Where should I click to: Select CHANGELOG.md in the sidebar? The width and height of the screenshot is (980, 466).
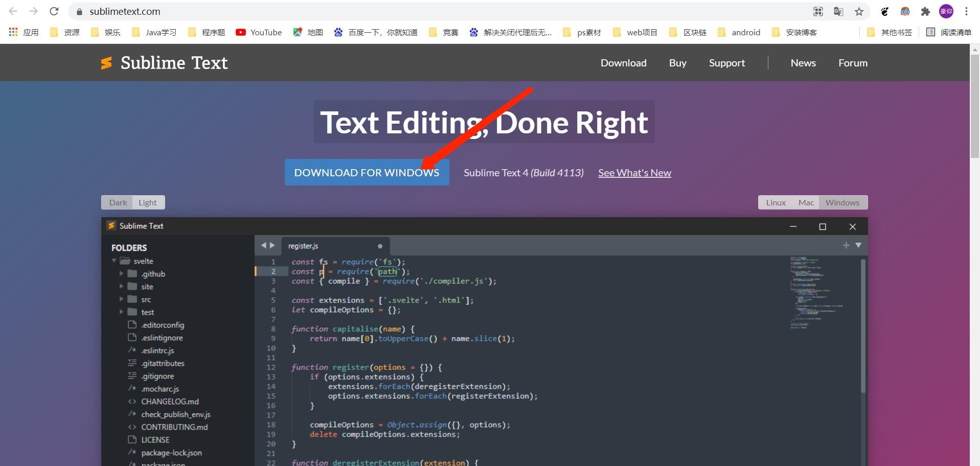point(170,401)
